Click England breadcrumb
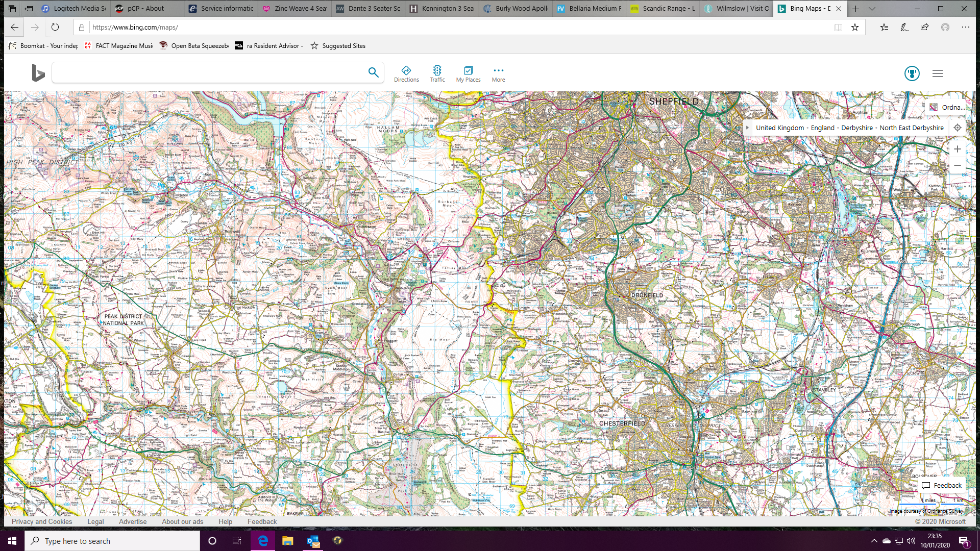980x551 pixels. coord(823,128)
